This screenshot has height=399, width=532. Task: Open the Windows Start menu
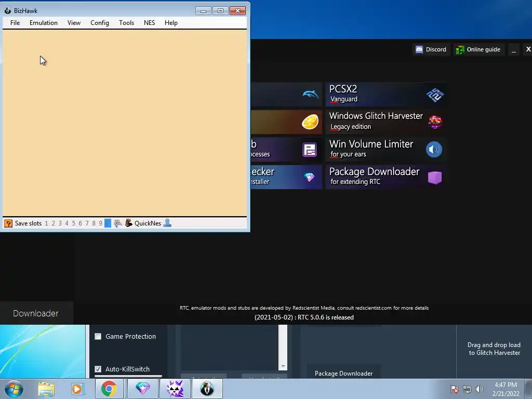click(x=14, y=389)
